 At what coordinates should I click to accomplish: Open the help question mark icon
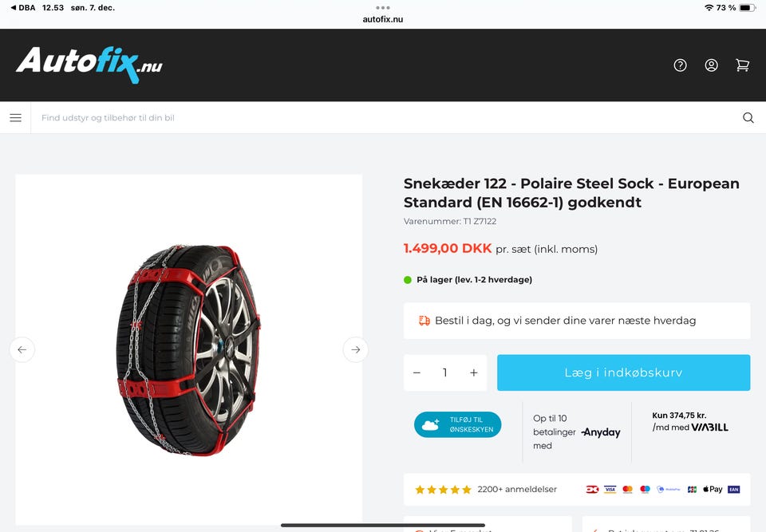680,65
